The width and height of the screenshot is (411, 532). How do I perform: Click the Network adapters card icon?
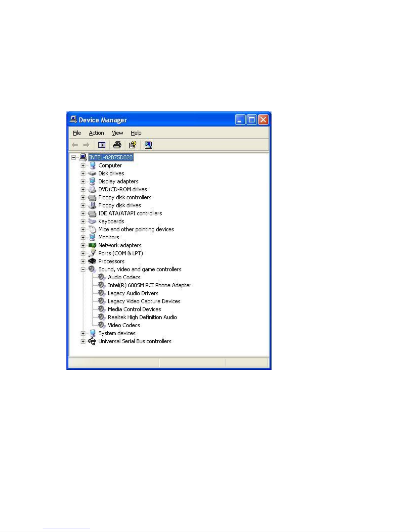[x=92, y=245]
